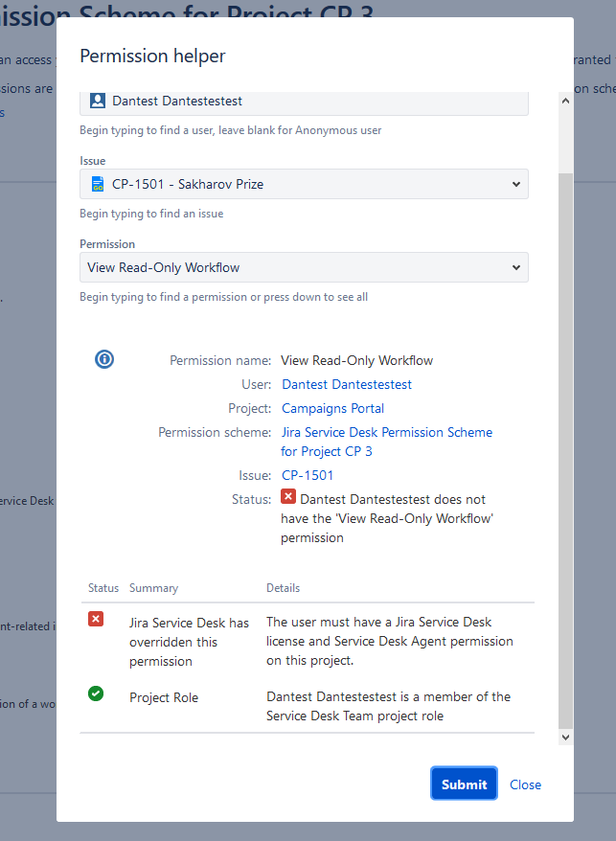Click 'The user must have a Jira Service Desk license' text
The height and width of the screenshot is (841, 616).
pos(390,641)
